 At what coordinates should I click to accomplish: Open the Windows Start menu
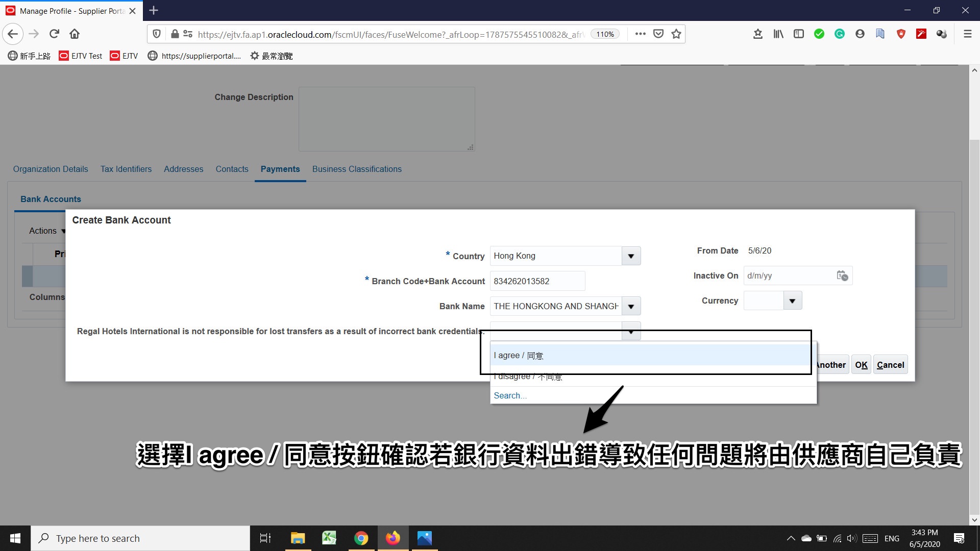point(15,538)
